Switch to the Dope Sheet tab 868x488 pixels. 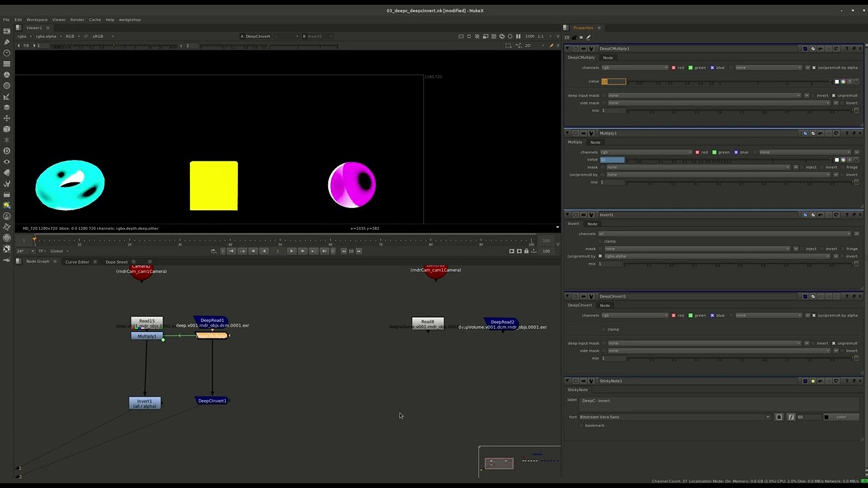point(116,262)
